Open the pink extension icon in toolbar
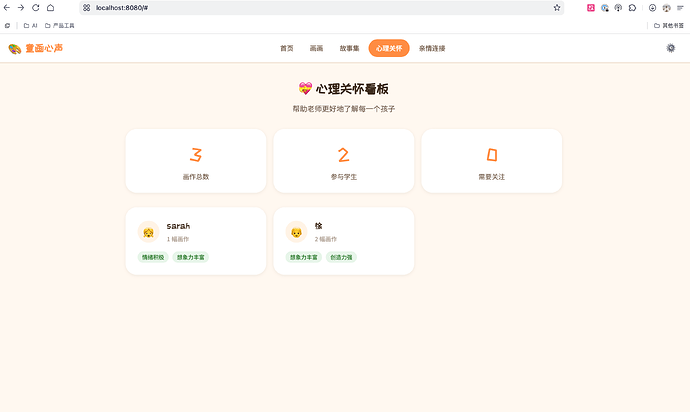 [x=591, y=7]
